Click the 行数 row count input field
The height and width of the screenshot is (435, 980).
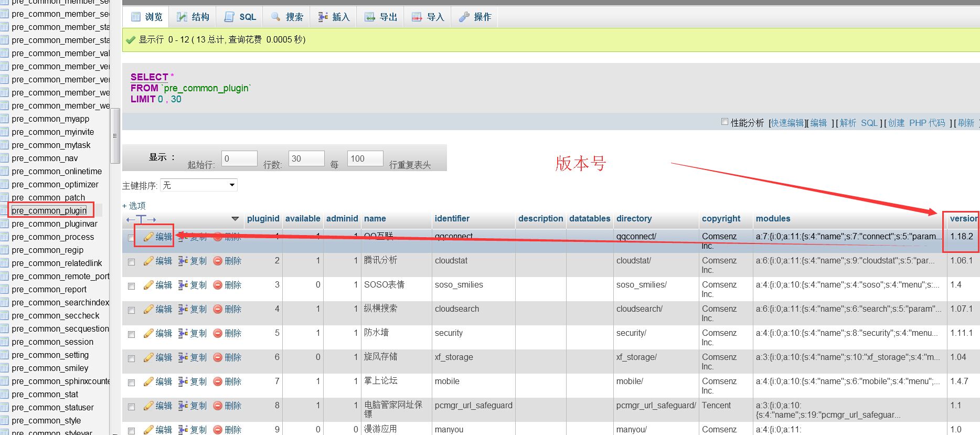(306, 158)
